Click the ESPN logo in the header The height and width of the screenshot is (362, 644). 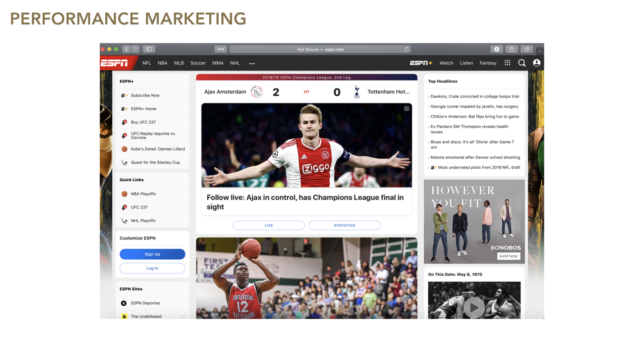(x=114, y=63)
